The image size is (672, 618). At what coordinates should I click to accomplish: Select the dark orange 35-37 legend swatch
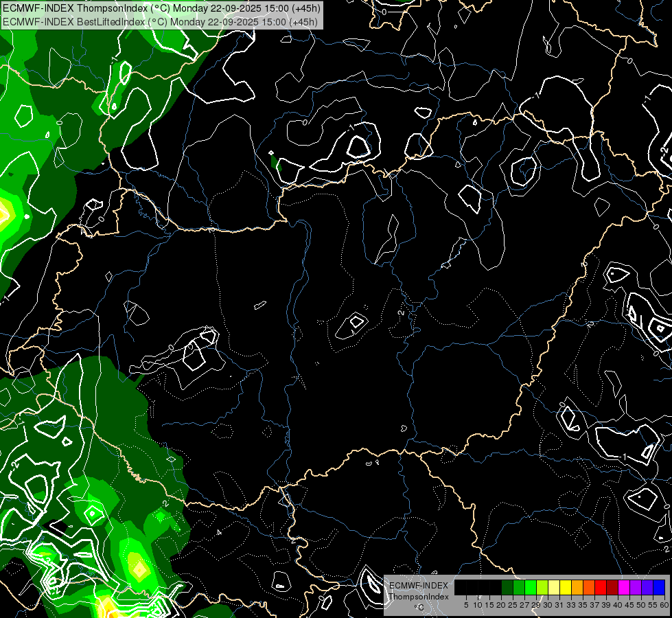[x=589, y=587]
